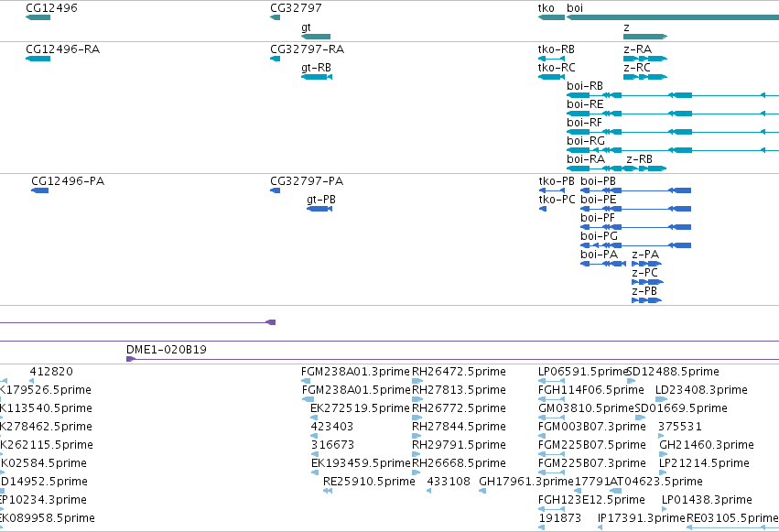779x532 pixels.
Task: Click the 'boi-RB' transcript label
Action: (x=585, y=86)
